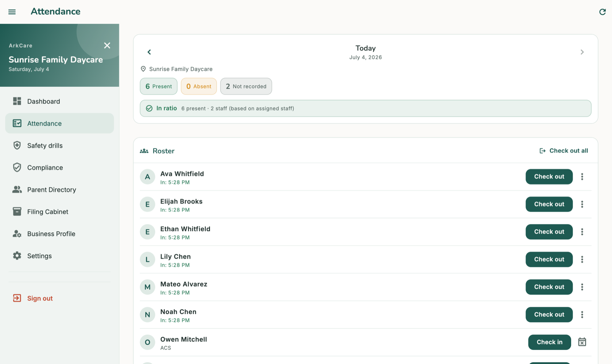The width and height of the screenshot is (612, 364).
Task: Click the Owen Mitchell name
Action: coord(184,339)
